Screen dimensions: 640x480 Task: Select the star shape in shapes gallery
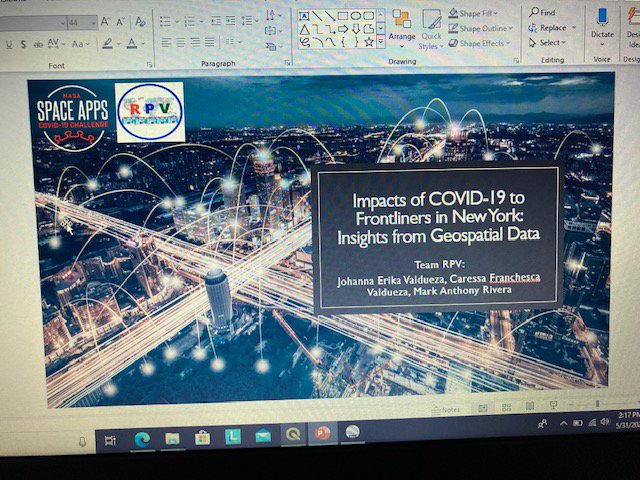click(x=369, y=42)
